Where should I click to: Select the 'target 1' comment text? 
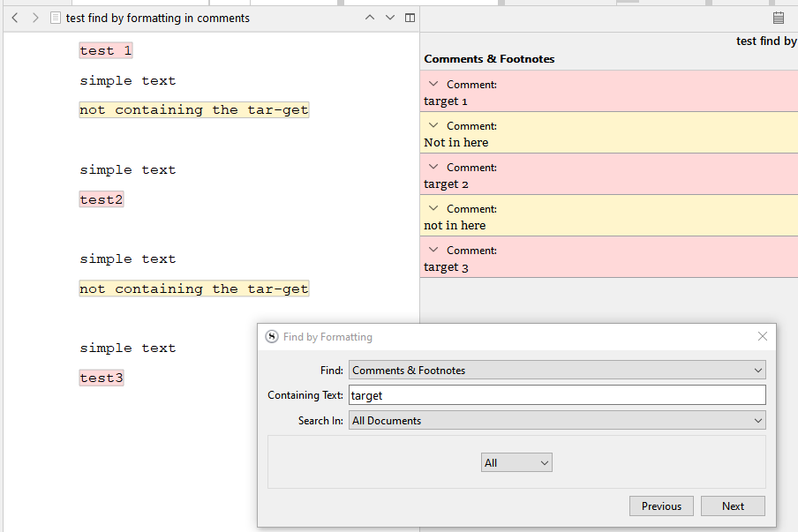pos(446,101)
